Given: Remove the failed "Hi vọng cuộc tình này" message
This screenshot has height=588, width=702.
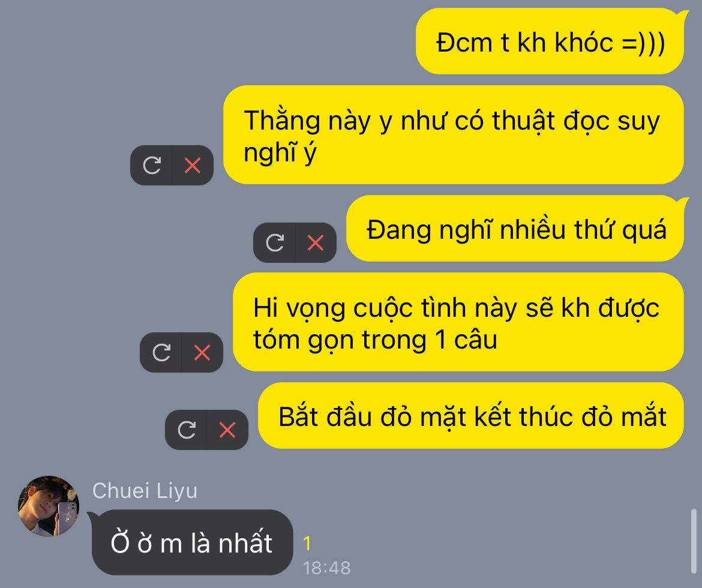Looking at the screenshot, I should click(x=202, y=352).
